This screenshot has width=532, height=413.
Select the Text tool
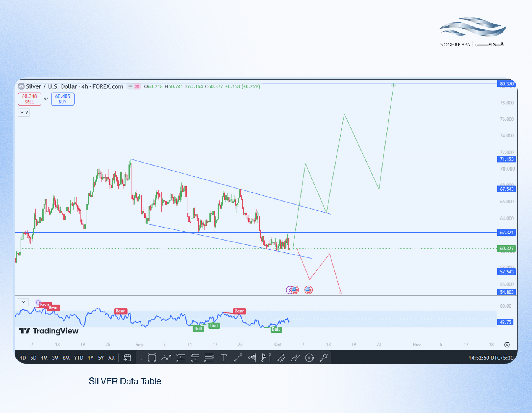tap(224, 358)
